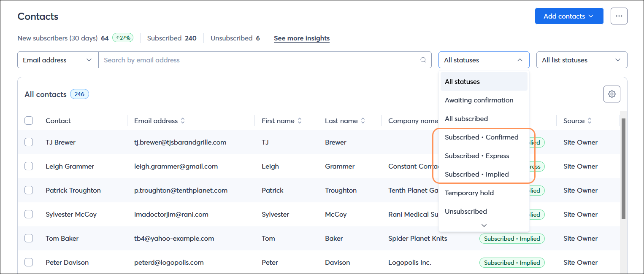Open the table settings gear icon

612,94
